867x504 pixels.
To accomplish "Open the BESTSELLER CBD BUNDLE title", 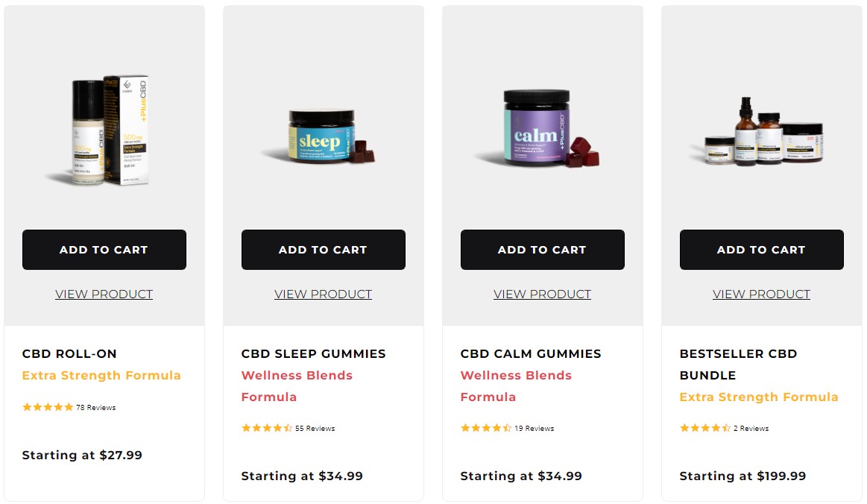I will tap(738, 364).
